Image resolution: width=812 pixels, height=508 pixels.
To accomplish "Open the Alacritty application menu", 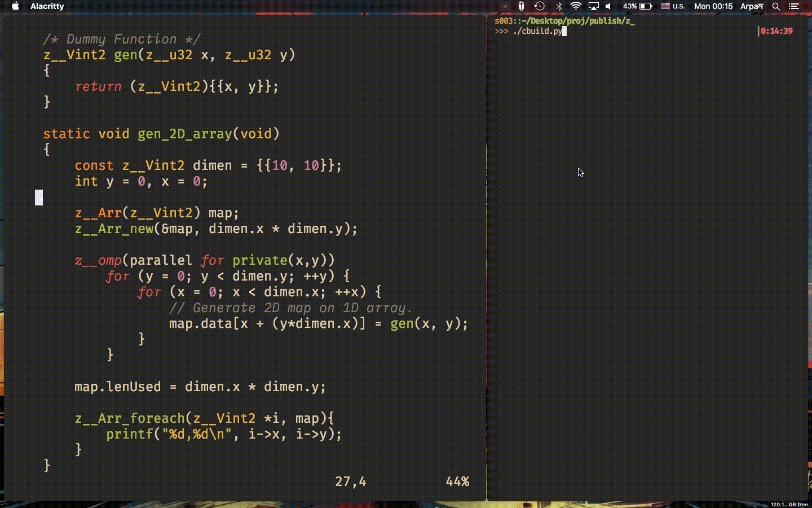I will pos(47,6).
